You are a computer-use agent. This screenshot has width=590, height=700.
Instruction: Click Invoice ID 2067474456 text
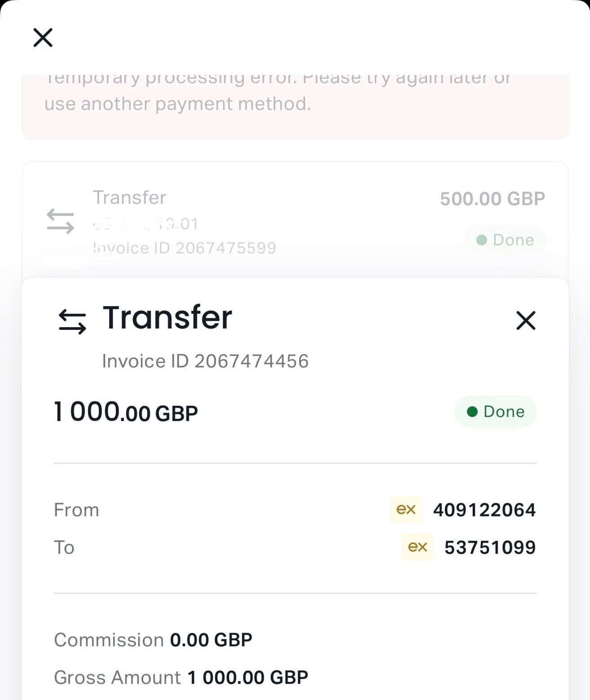[x=205, y=361]
